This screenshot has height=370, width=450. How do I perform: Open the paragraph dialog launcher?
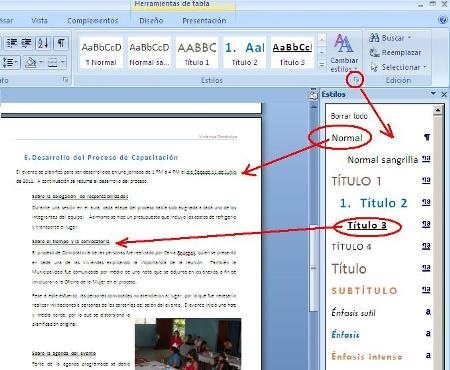pyautogui.click(x=65, y=80)
